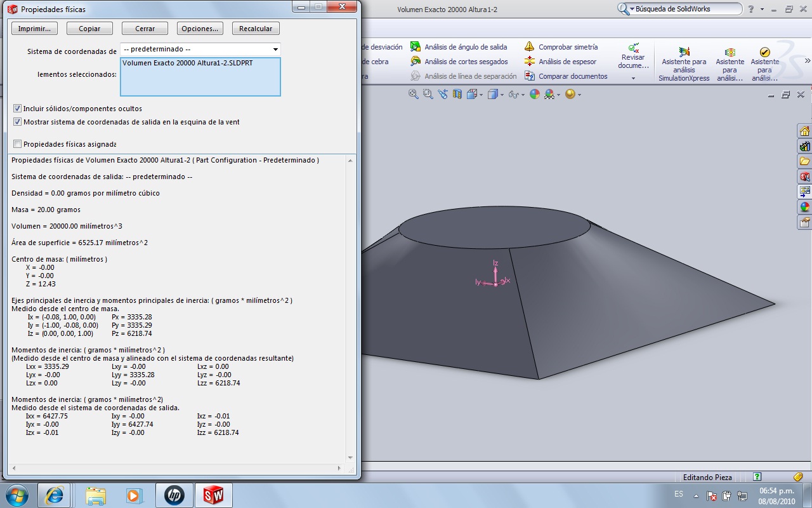Click vertical scrollbar down arrow in results
This screenshot has height=508, width=812.
(x=350, y=457)
